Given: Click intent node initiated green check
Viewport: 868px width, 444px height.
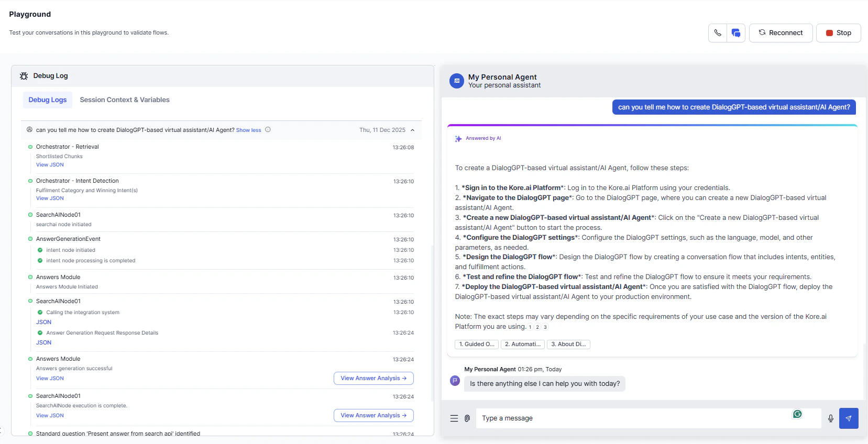Looking at the screenshot, I should pos(40,250).
